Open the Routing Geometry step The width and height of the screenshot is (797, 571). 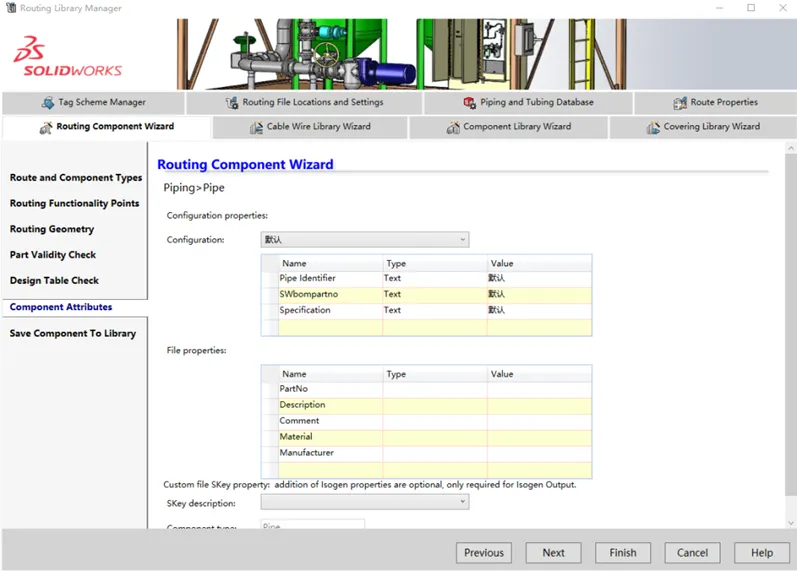click(52, 229)
